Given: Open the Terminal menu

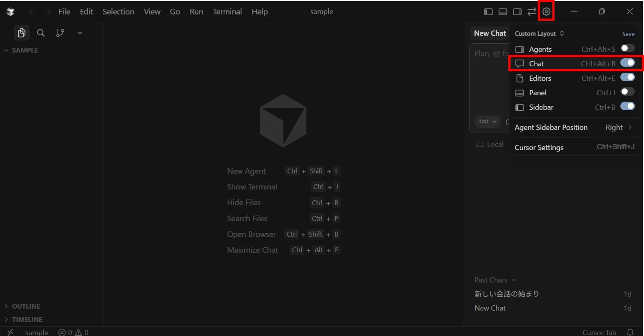Looking at the screenshot, I should click(227, 12).
